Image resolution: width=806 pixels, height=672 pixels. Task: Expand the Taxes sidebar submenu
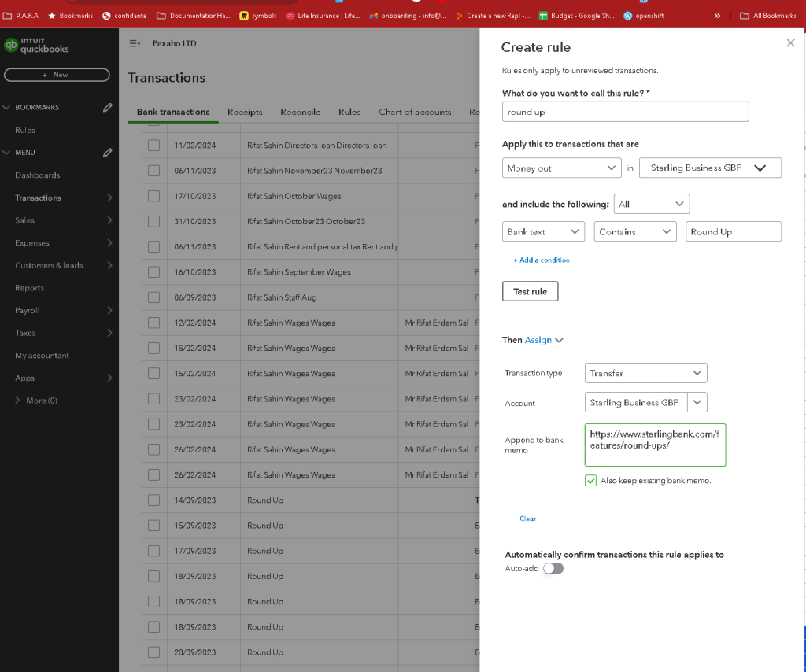(x=109, y=334)
